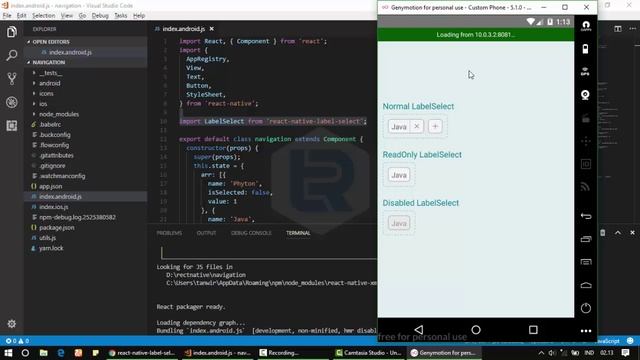Open the Edit menu
Viewport: 640px width, 360px height.
[x=21, y=16]
